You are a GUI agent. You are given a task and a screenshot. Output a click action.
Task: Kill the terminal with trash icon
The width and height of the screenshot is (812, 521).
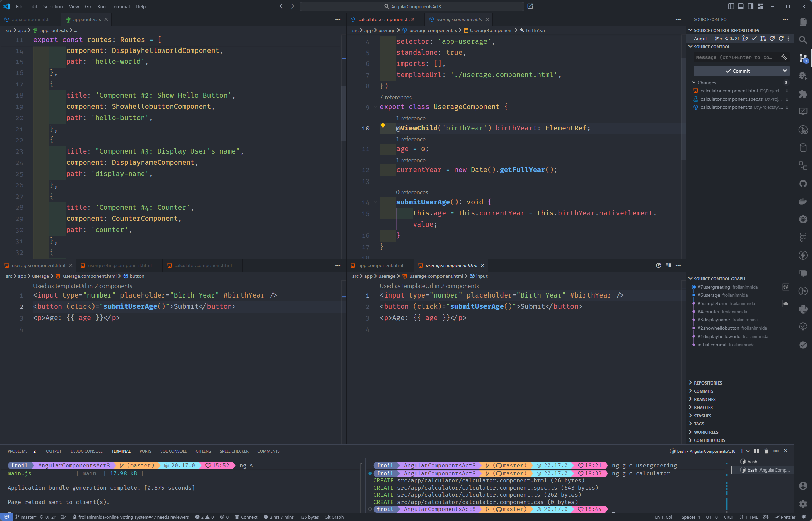[766, 451]
